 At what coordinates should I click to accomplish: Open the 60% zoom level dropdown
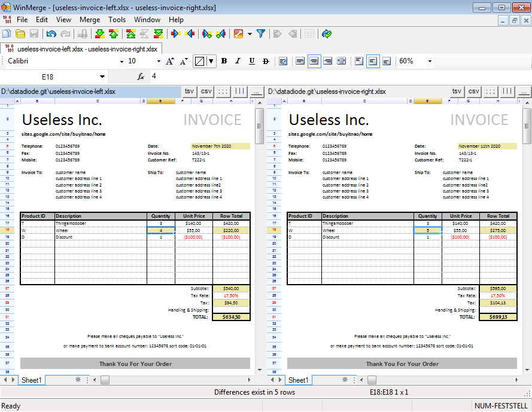point(430,62)
